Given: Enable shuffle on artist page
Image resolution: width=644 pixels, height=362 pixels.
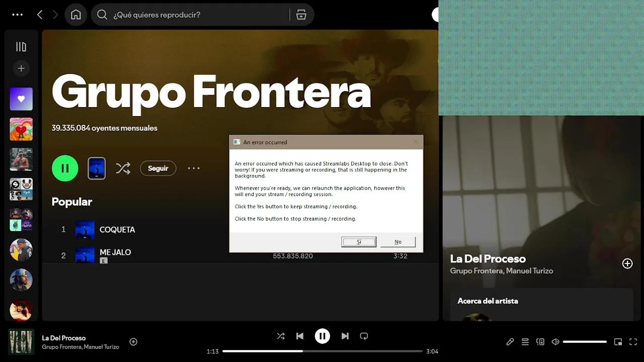Looking at the screenshot, I should [123, 168].
